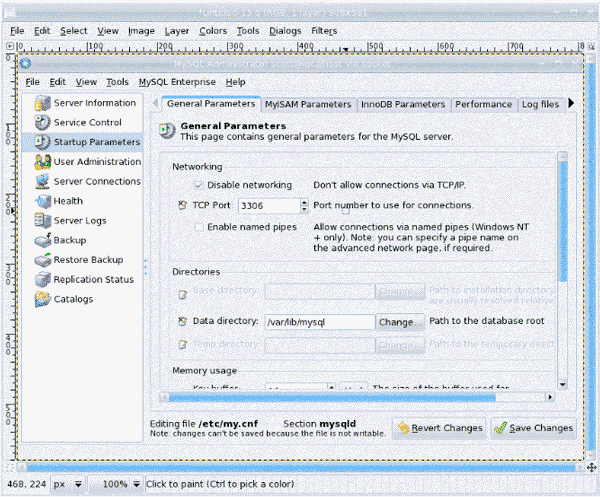
Task: Open GIMP units px dropdown
Action: click(x=68, y=484)
